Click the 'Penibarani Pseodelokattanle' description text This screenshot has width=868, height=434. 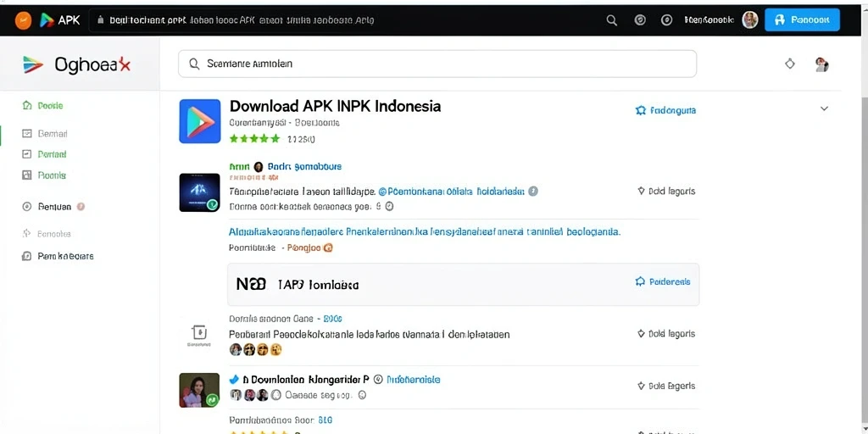tap(370, 334)
